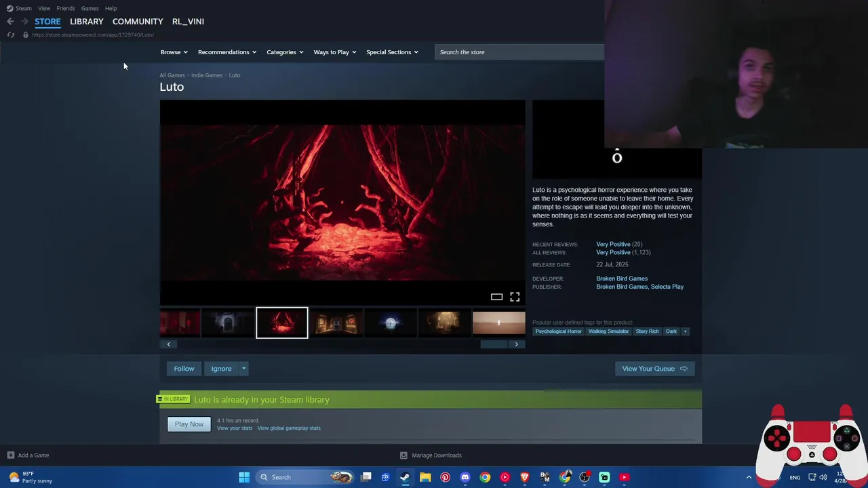Reload the store page via refresh icon
The height and width of the screenshot is (488, 868).
pyautogui.click(x=10, y=35)
